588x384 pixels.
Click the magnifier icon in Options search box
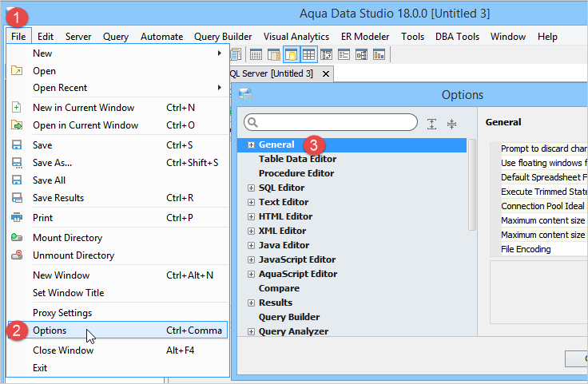click(252, 123)
